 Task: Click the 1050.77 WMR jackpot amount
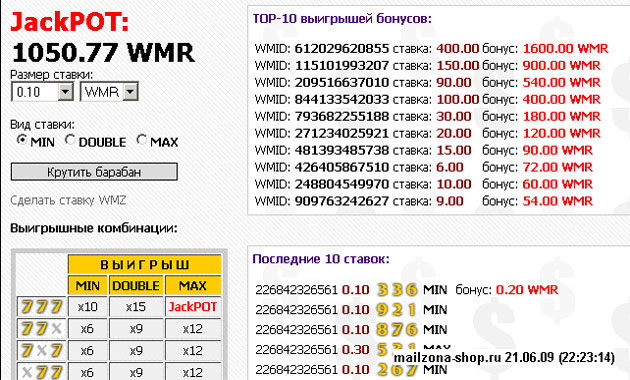104,53
